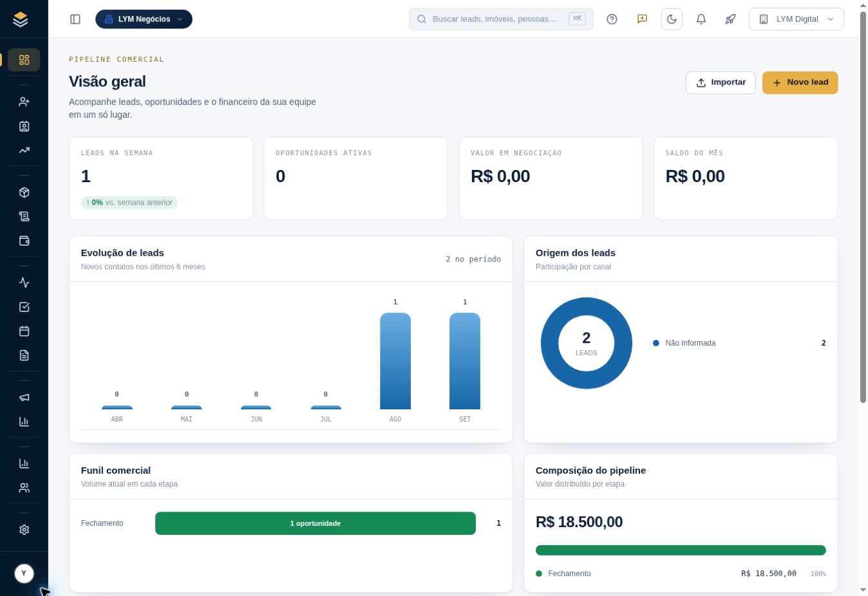Expand the LYM Negócios dropdown
This screenshot has width=868, height=596.
point(144,19)
